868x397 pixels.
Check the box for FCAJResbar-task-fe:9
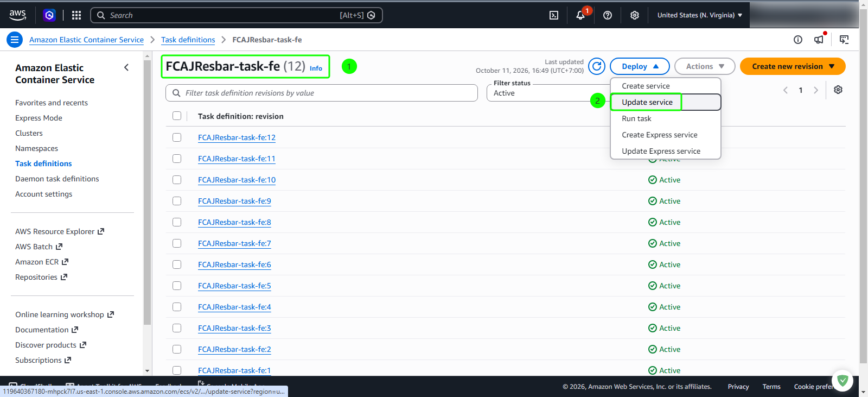coord(177,201)
